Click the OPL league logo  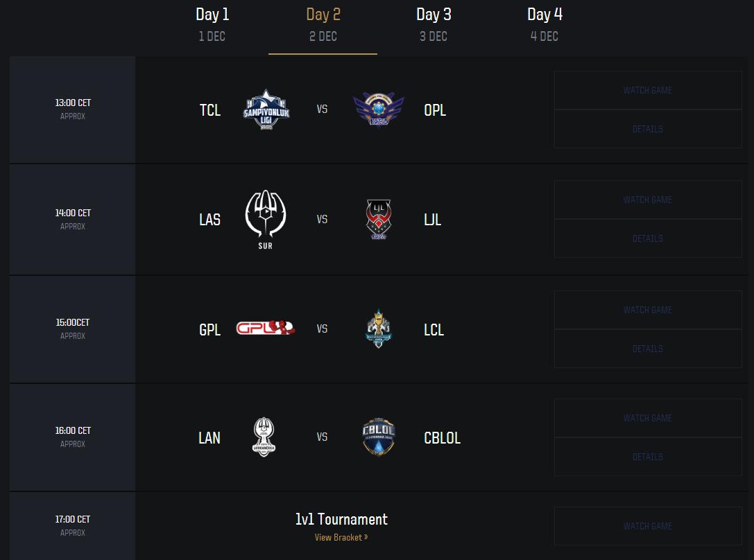tap(378, 110)
